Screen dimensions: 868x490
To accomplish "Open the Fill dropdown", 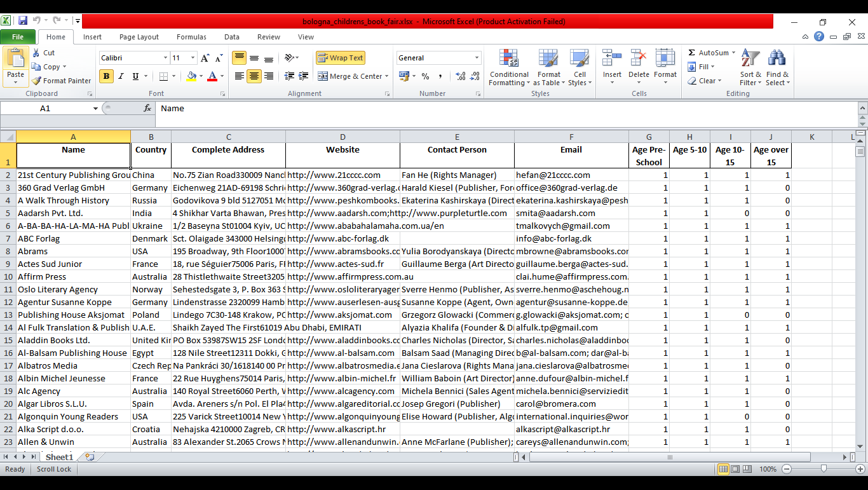I will coord(701,67).
